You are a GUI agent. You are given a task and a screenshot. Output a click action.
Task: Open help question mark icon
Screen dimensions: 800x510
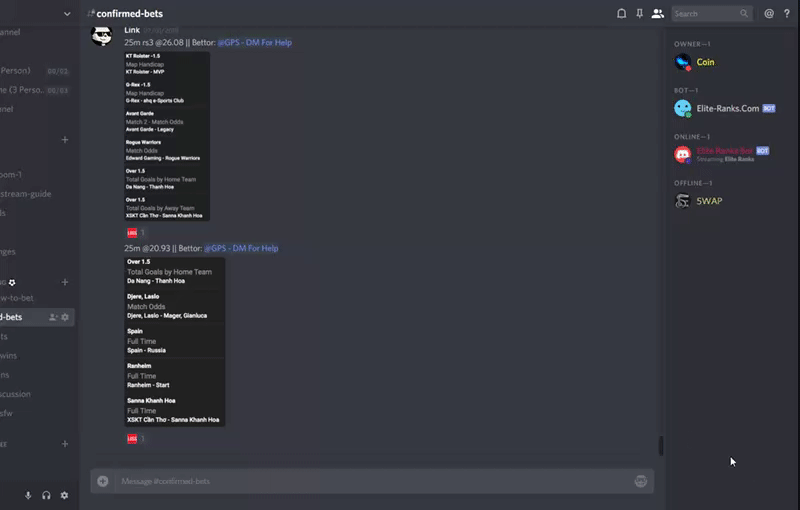(x=787, y=14)
